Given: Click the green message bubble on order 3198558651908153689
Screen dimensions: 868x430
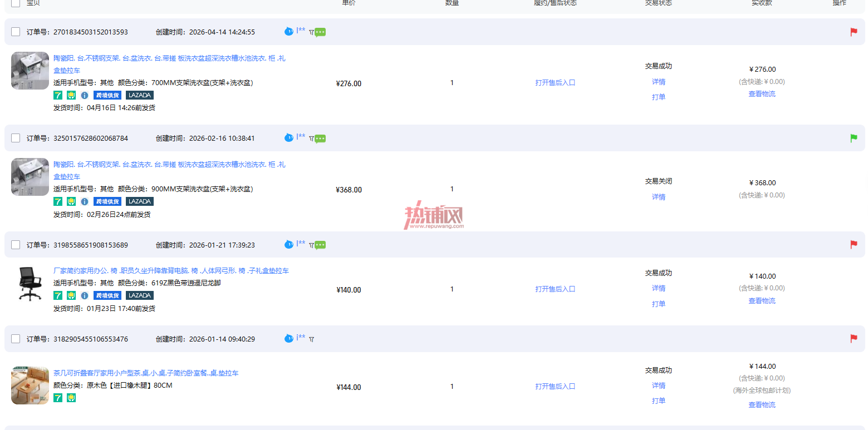Looking at the screenshot, I should 320,245.
